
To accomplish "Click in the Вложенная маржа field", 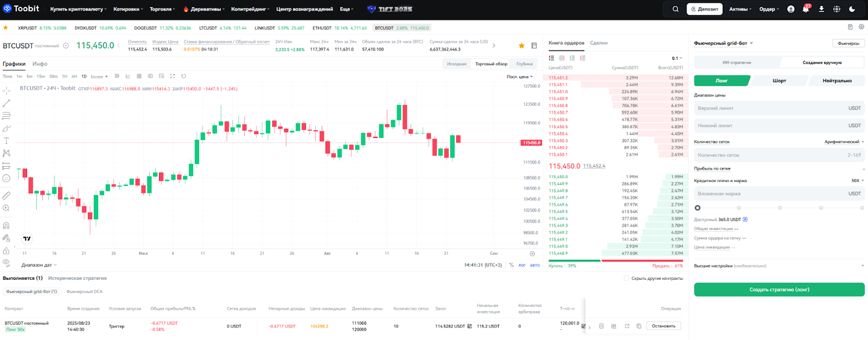I will (779, 193).
